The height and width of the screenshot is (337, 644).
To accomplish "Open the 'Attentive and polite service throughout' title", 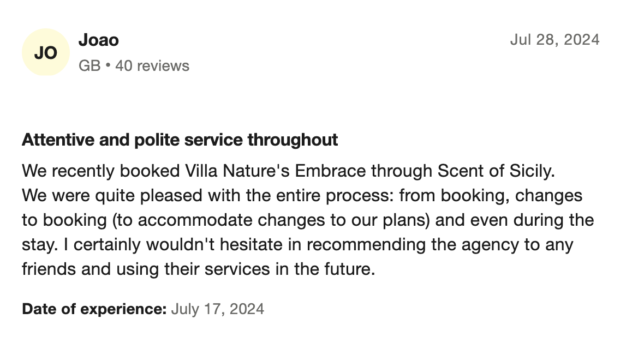I will click(180, 140).
